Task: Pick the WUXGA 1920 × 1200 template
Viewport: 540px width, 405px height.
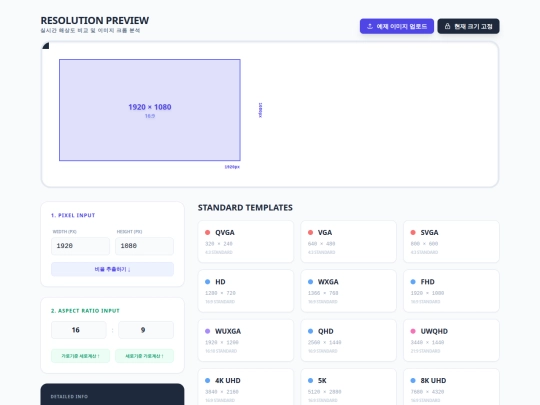Action: tap(246, 340)
